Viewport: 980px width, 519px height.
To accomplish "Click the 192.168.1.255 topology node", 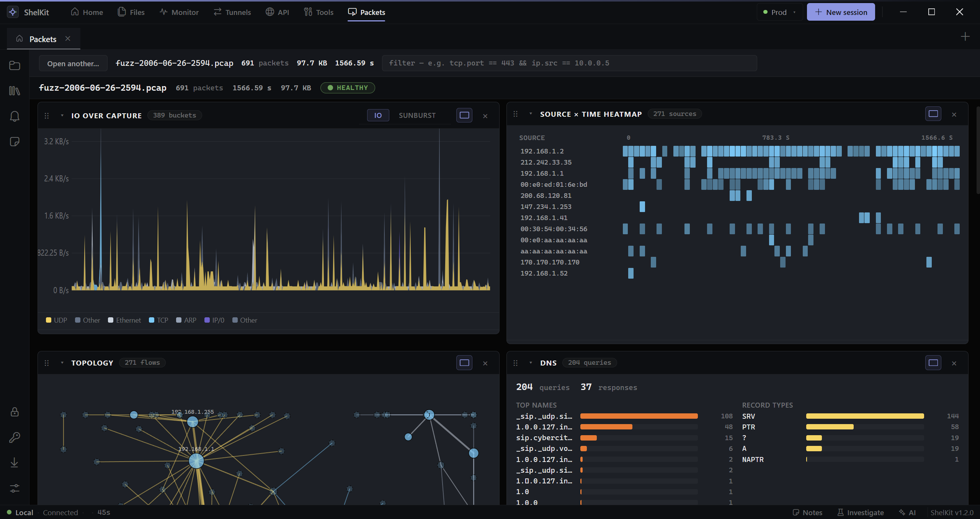I will tap(193, 422).
